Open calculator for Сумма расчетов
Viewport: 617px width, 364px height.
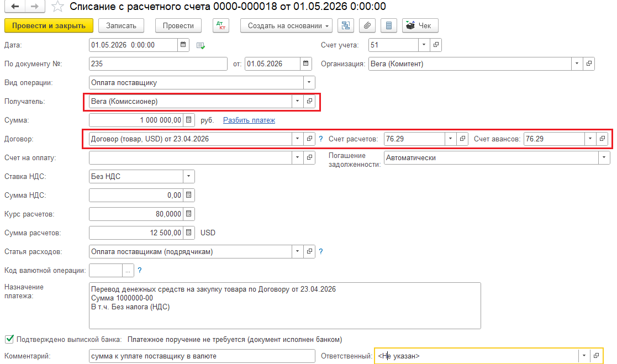[189, 233]
